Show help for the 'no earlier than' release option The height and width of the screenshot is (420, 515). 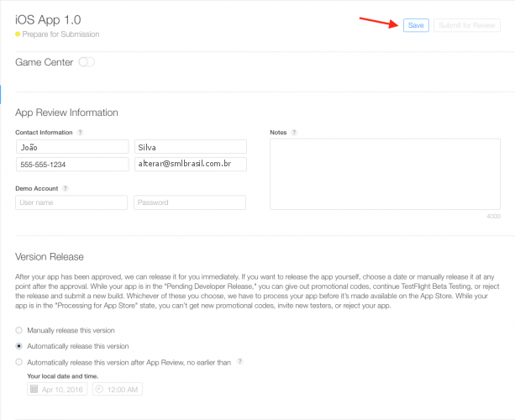pyautogui.click(x=241, y=361)
